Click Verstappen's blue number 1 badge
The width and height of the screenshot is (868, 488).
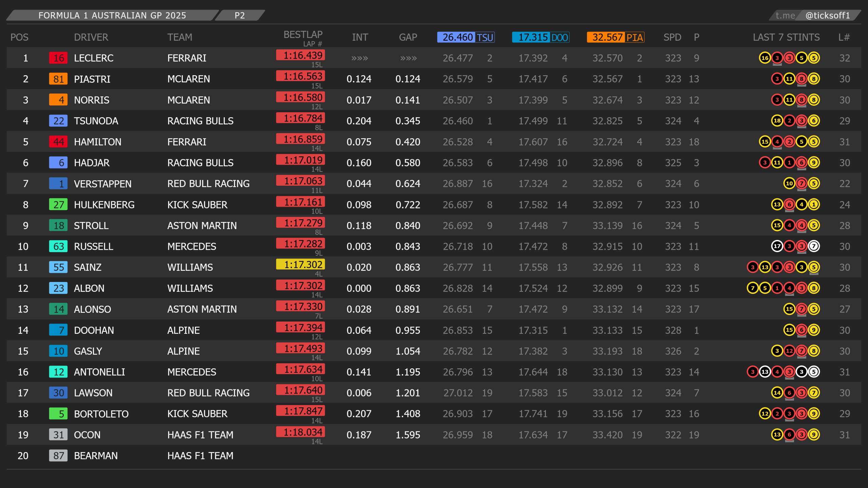[x=58, y=184]
